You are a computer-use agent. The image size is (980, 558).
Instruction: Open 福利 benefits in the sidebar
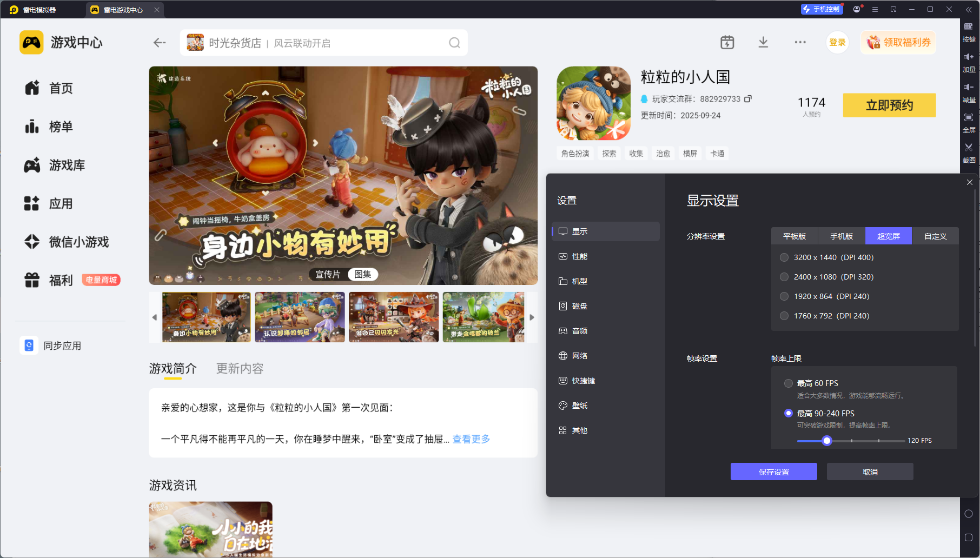pos(49,280)
